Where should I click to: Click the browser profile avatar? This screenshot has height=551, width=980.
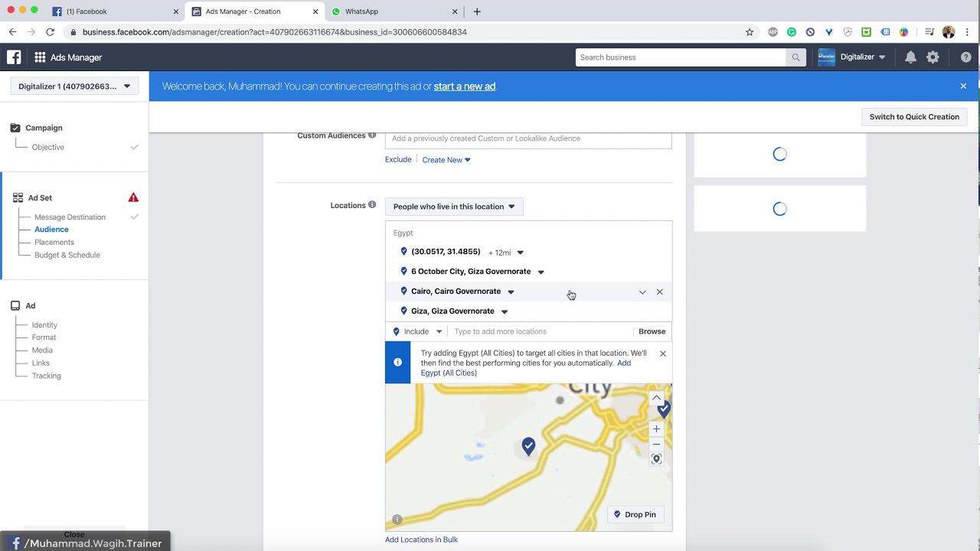(949, 32)
